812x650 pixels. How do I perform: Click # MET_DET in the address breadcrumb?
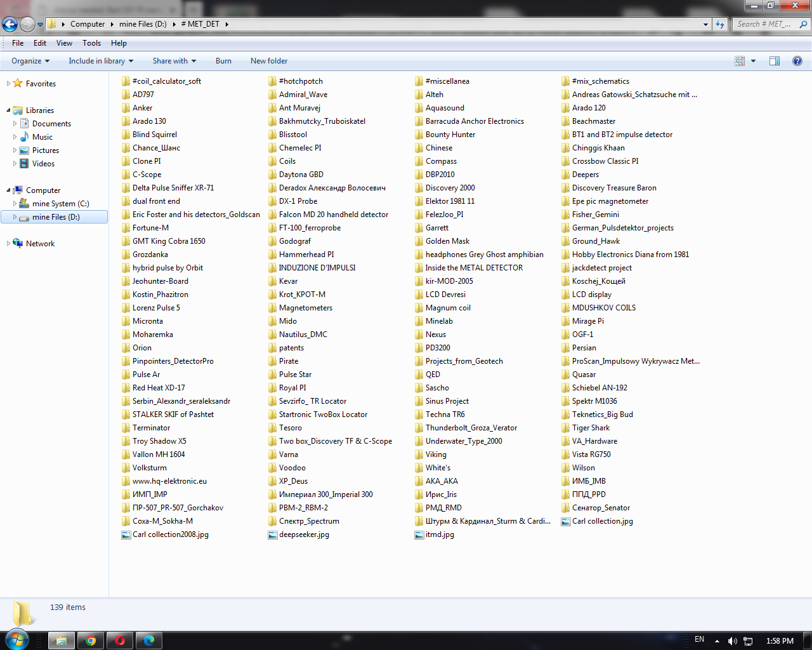(200, 24)
